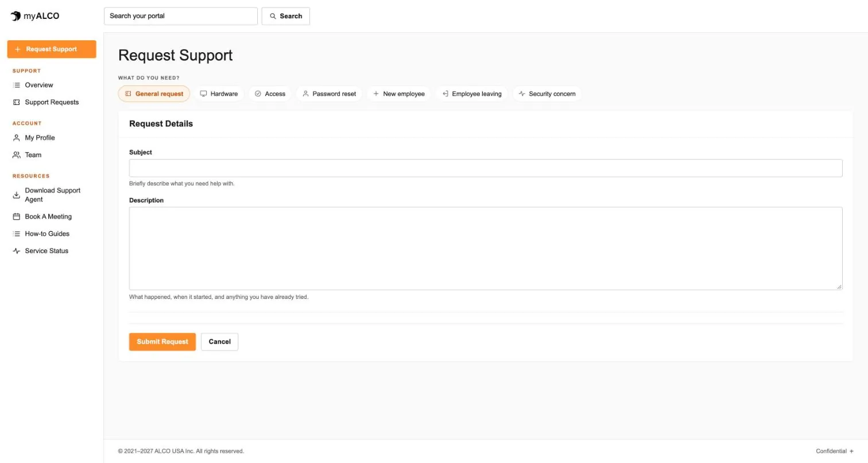Select the Security concern category
Screen dimensions: 868x463
[547, 94]
